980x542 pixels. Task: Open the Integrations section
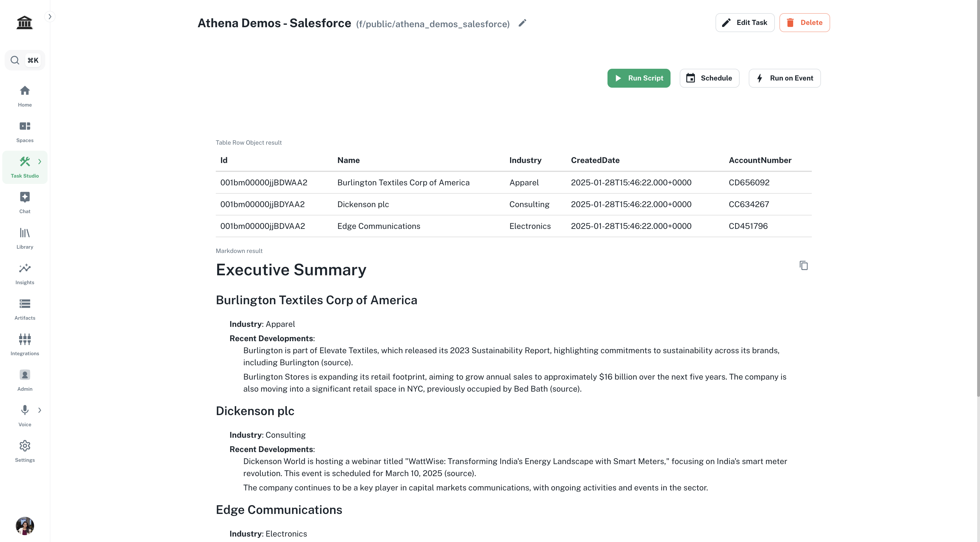coord(25,345)
